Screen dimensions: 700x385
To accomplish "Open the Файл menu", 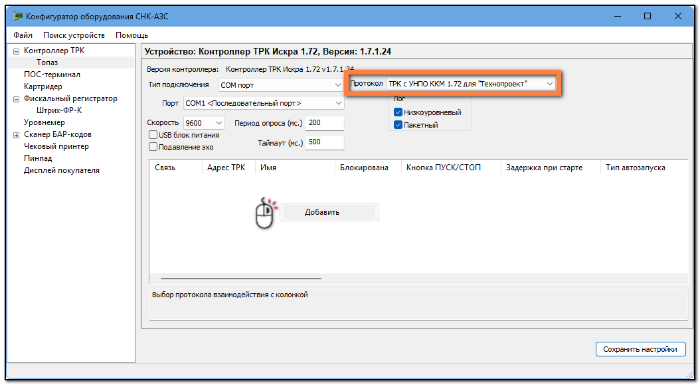I will pos(23,35).
